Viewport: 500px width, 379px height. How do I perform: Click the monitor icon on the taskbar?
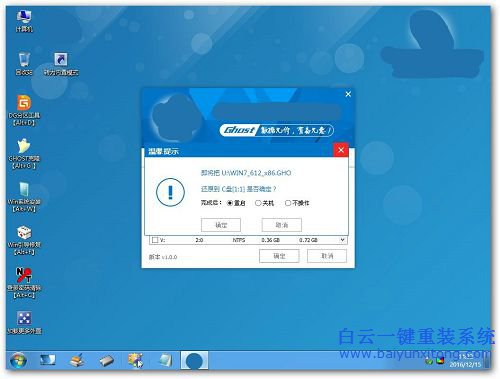click(48, 360)
